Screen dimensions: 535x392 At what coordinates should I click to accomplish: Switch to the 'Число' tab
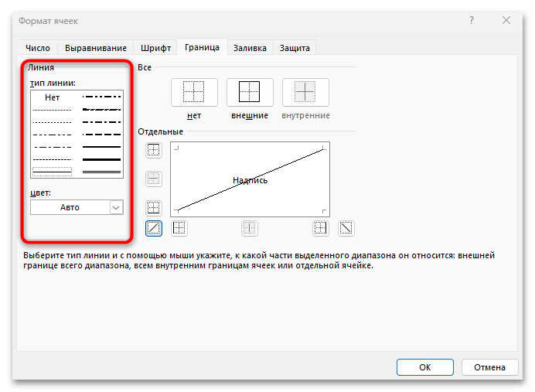pyautogui.click(x=37, y=48)
